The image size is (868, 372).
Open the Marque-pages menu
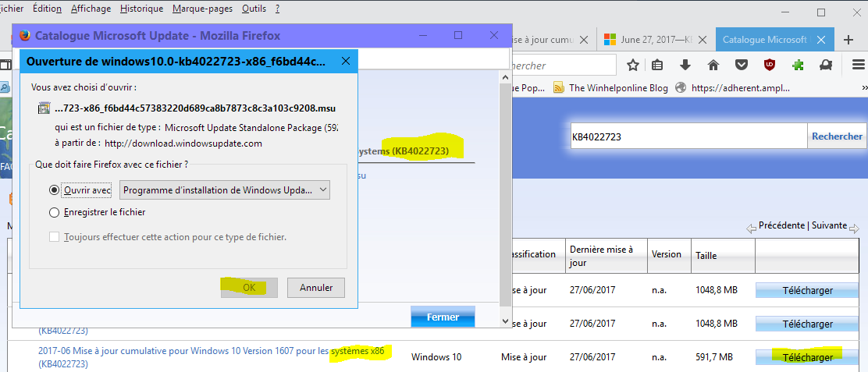tap(203, 9)
